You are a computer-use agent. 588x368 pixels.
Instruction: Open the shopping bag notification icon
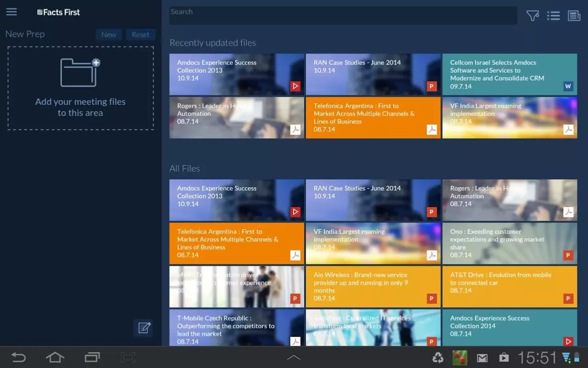coord(504,357)
